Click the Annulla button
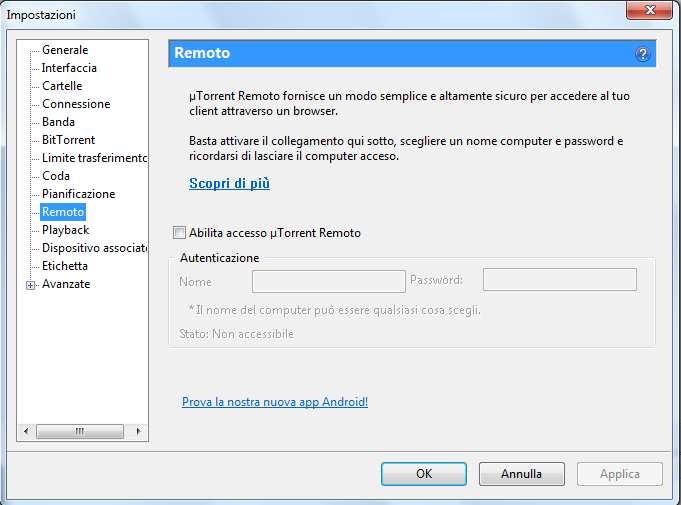 [522, 474]
